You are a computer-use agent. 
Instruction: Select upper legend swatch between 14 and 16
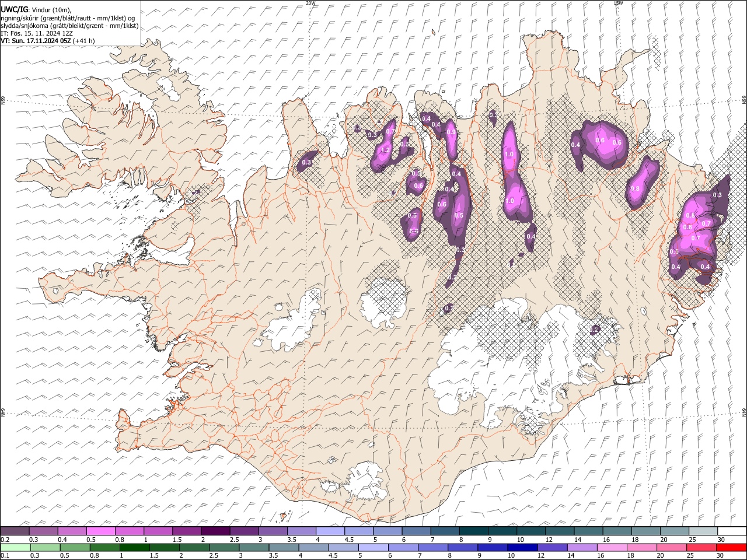(x=588, y=531)
